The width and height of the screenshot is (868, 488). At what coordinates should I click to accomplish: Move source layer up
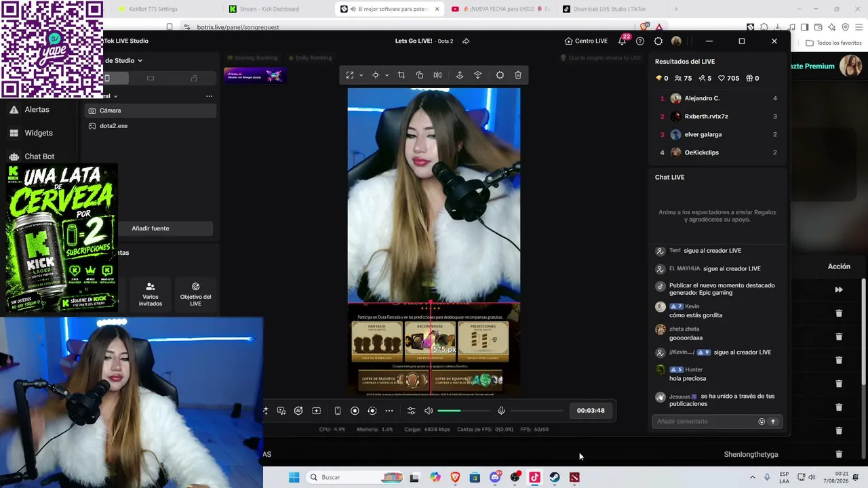pos(459,75)
